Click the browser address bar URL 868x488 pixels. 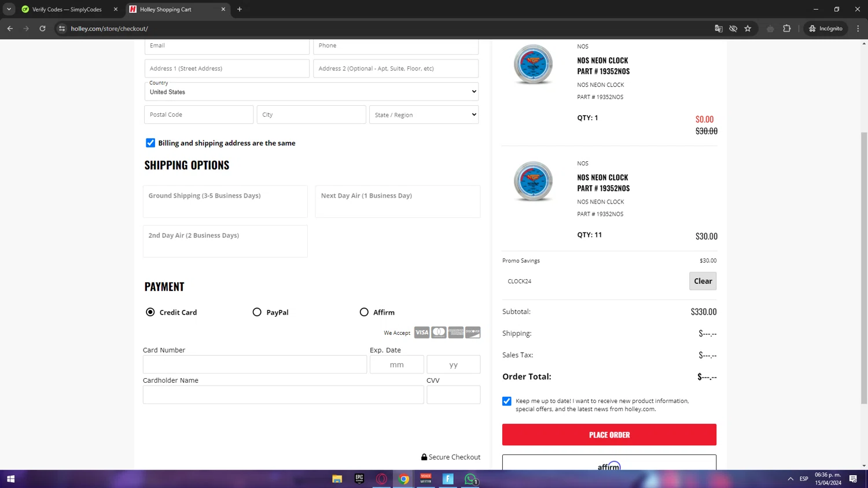tap(109, 28)
